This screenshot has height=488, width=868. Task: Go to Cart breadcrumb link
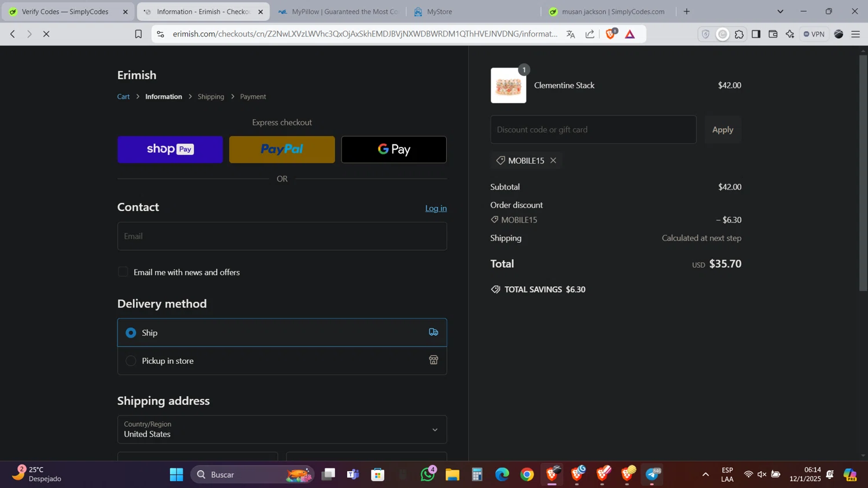point(123,97)
